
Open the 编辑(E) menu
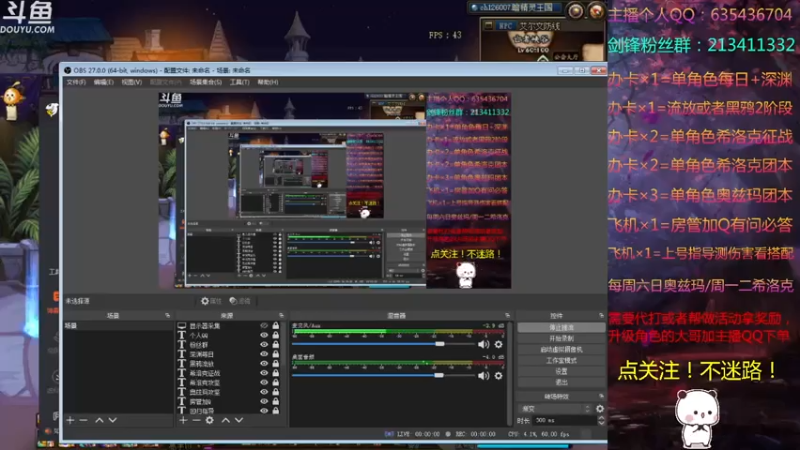pos(104,82)
